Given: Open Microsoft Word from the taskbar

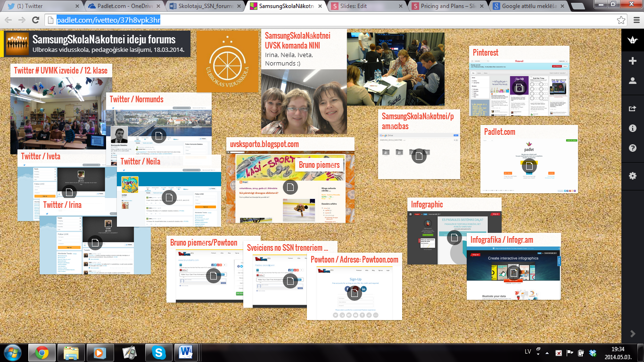Looking at the screenshot, I should [186, 353].
